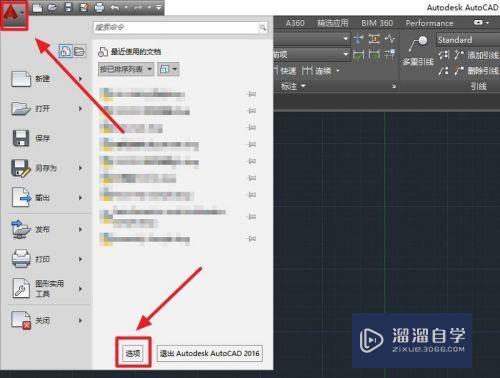The image size is (500, 378).
Task: Click inside the 搜索命令 search field
Action: click(x=176, y=27)
